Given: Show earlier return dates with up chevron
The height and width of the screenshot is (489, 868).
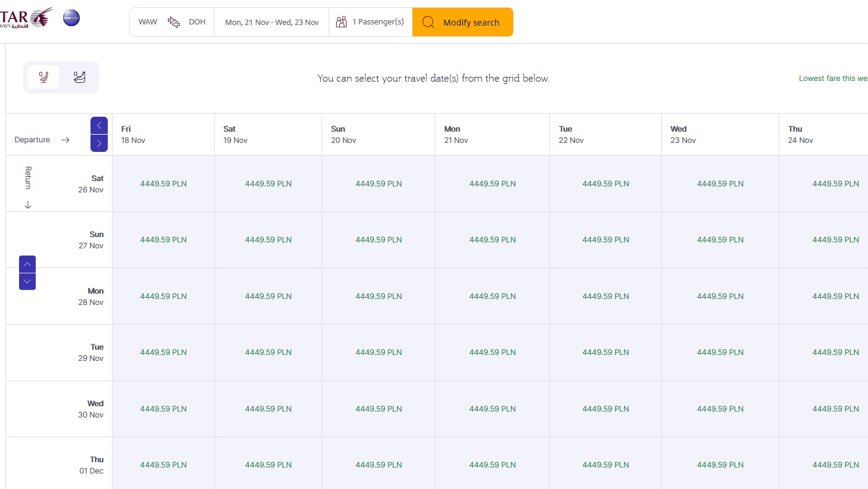Looking at the screenshot, I should click(x=27, y=264).
